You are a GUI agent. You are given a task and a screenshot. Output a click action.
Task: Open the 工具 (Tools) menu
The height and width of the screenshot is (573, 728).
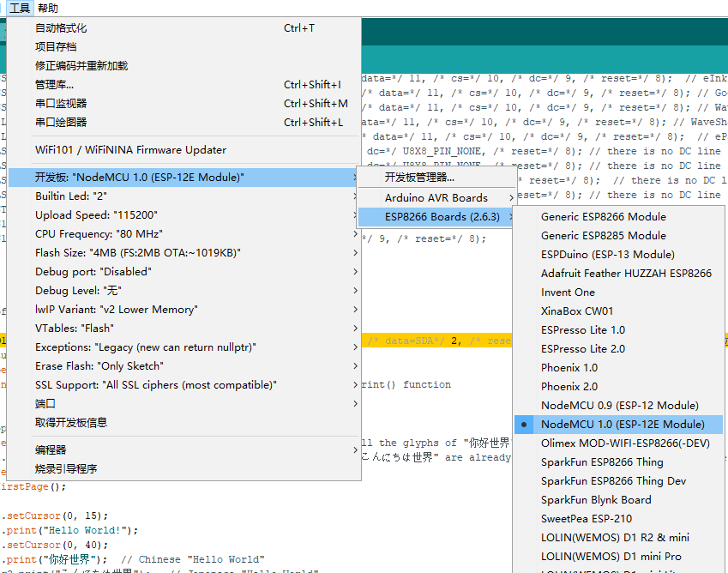(18, 8)
